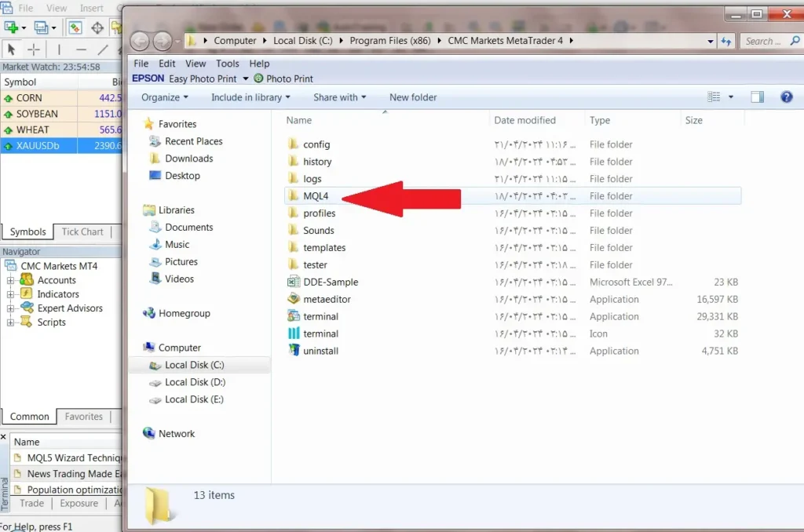Click new chart icon in MetaTrader toolbar
Viewport: 804px width, 532px height.
point(11,27)
